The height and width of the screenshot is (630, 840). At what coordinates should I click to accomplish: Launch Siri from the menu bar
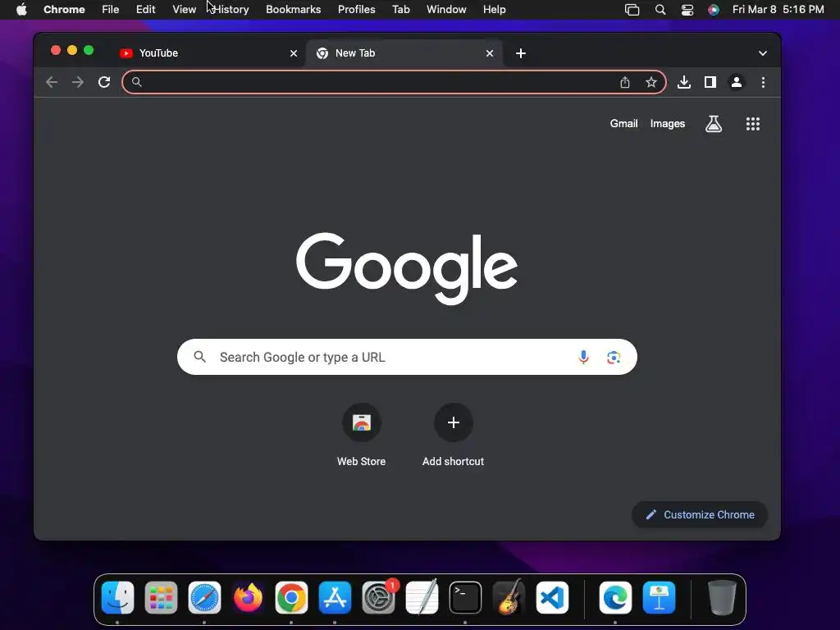[713, 10]
